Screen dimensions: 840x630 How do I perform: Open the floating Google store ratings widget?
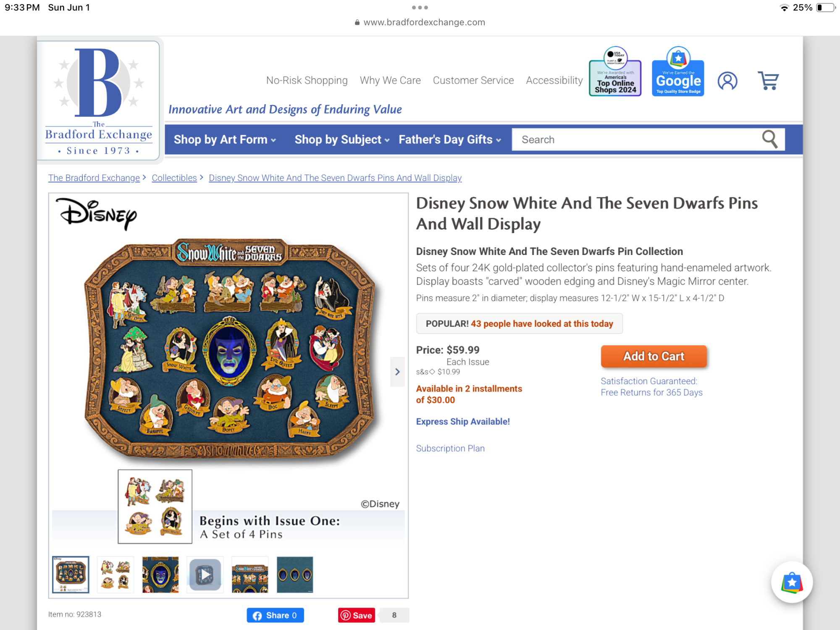(x=792, y=582)
